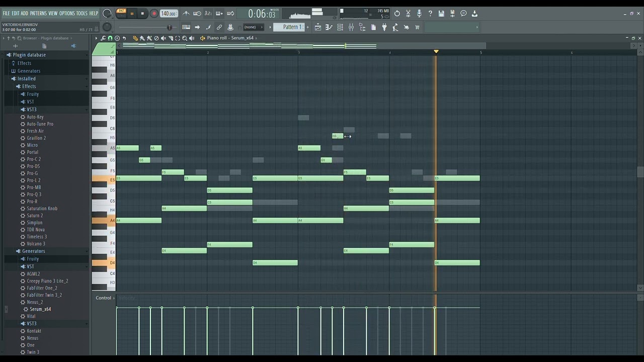This screenshot has width=644, height=362.
Task: Select the Delete tool in piano roll
Action: (156, 38)
